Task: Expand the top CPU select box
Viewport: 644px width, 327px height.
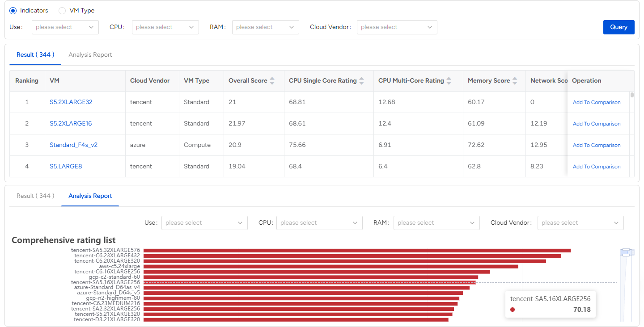Action: [165, 27]
